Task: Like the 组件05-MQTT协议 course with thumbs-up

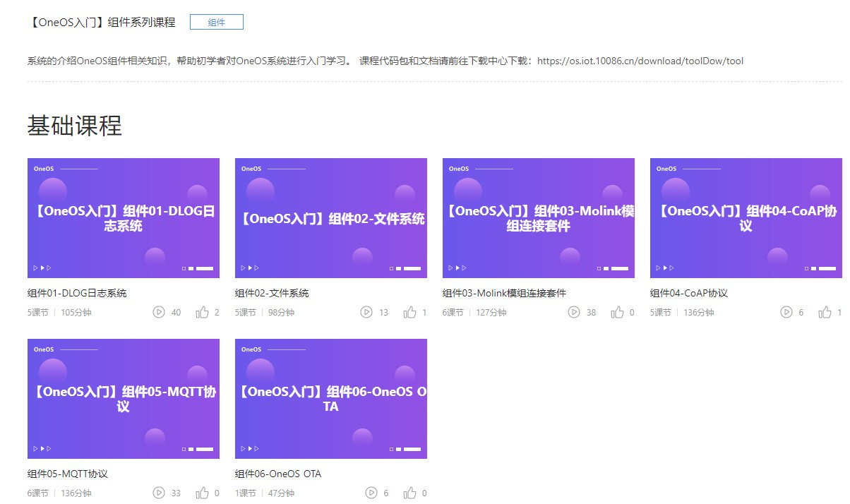Action: coord(203,493)
